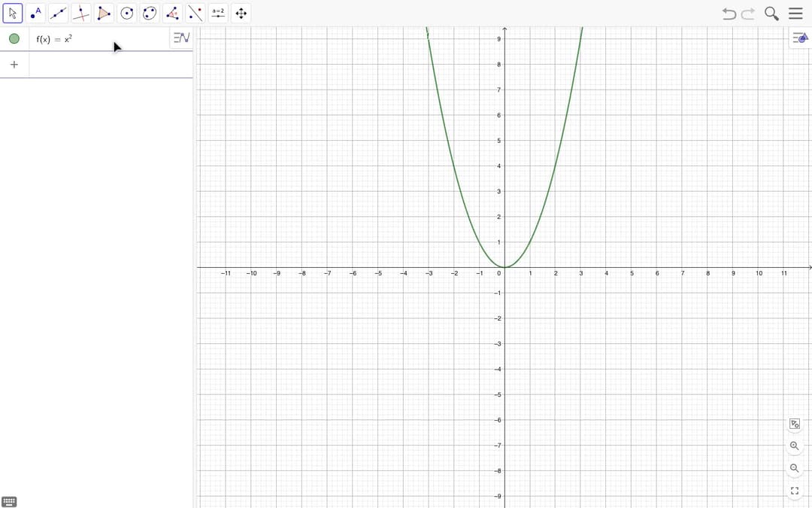Toggle visibility of function f(x)
This screenshot has width=812, height=508.
[x=14, y=39]
